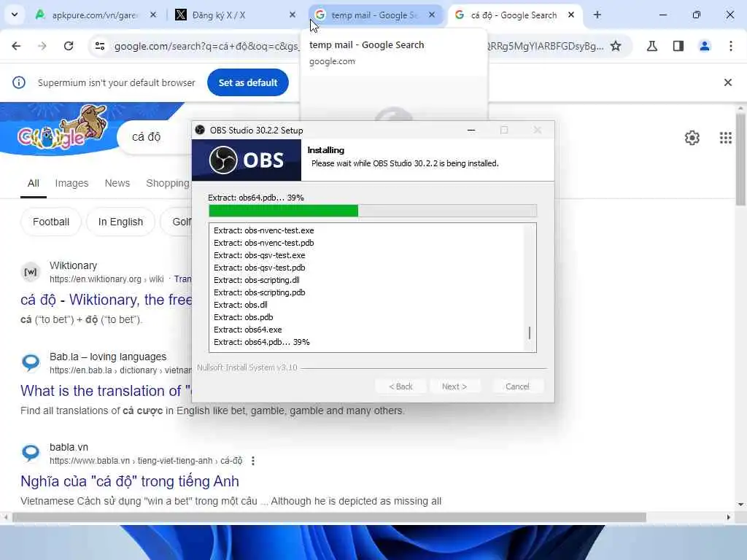Open the experiments flask icon

click(x=652, y=46)
